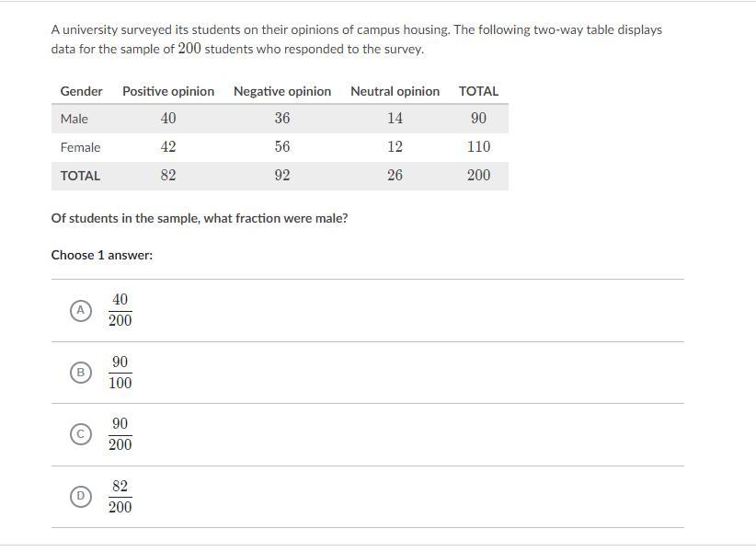Screen dimensions: 756x552
Task: Select answer choice A radio button
Action: click(x=81, y=311)
